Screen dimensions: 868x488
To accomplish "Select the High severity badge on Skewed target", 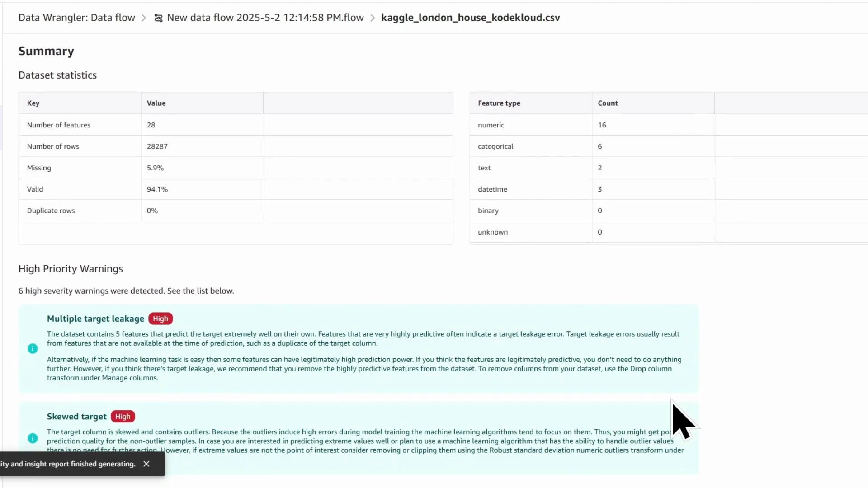I will tap(123, 416).
